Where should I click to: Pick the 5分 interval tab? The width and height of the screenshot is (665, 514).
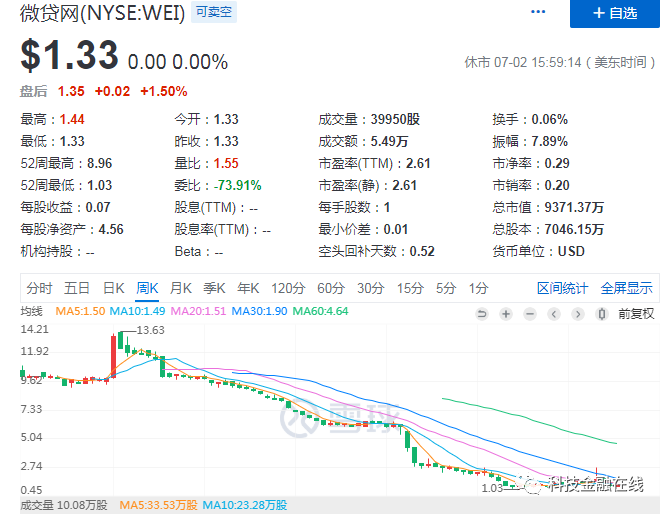[x=446, y=288]
